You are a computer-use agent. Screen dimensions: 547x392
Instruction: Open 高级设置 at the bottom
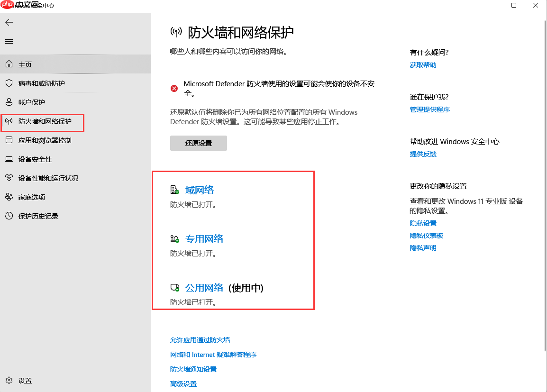183,383
